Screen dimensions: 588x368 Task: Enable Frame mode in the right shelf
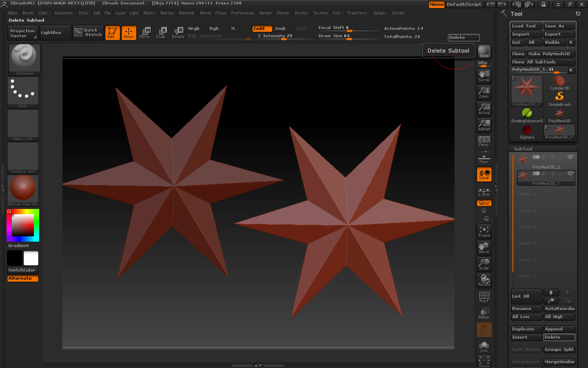tap(484, 231)
